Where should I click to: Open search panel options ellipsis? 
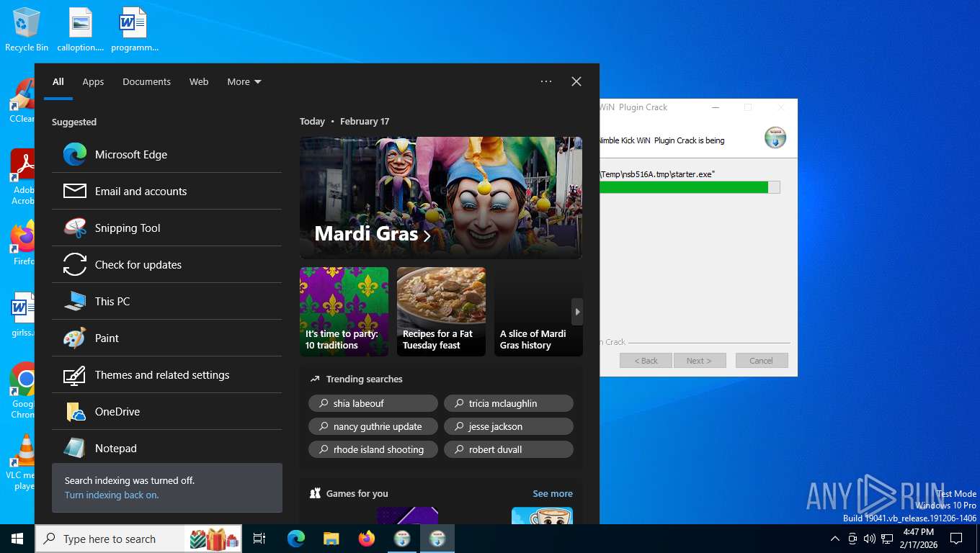546,81
